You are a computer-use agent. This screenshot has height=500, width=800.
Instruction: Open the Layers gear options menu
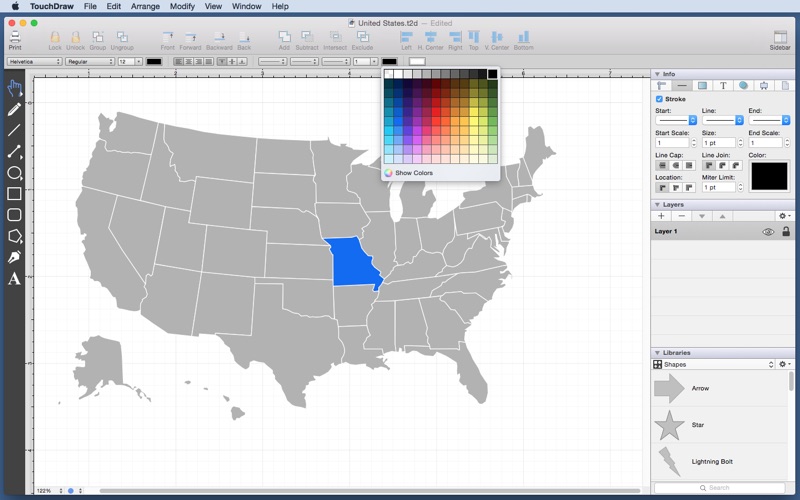(x=785, y=216)
